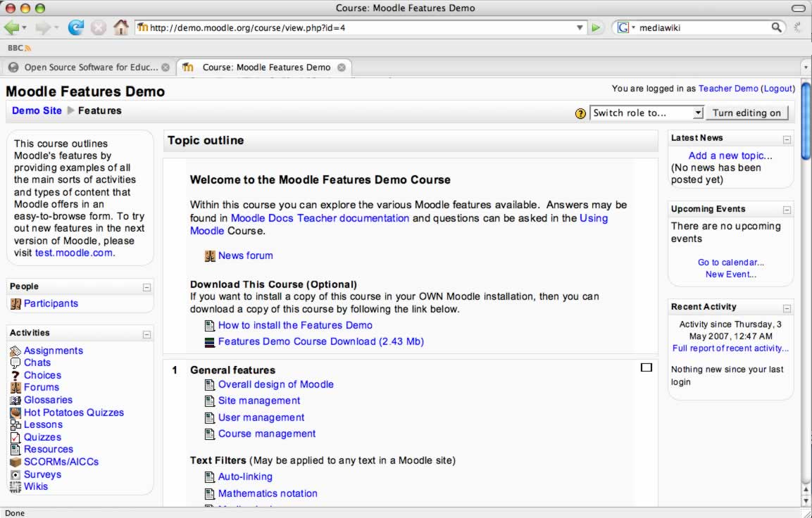The width and height of the screenshot is (812, 518).
Task: Open Full report of recent activity link
Action: (x=731, y=348)
